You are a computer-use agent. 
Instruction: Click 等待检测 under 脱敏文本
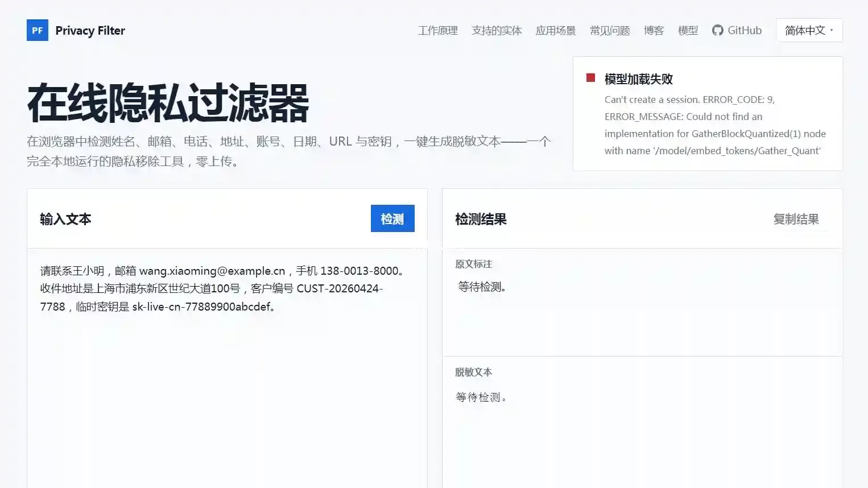481,397
